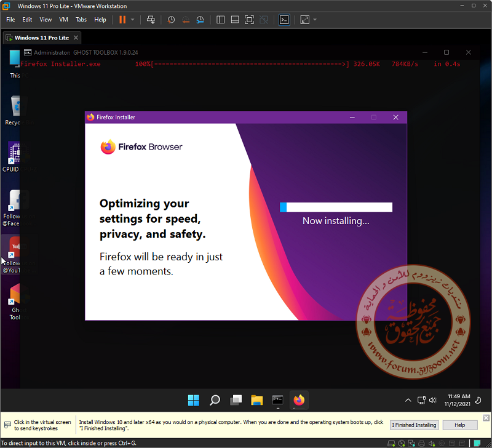Open the Windows Start button in the guest
Viewport: 492px width, 448px height.
[194, 400]
